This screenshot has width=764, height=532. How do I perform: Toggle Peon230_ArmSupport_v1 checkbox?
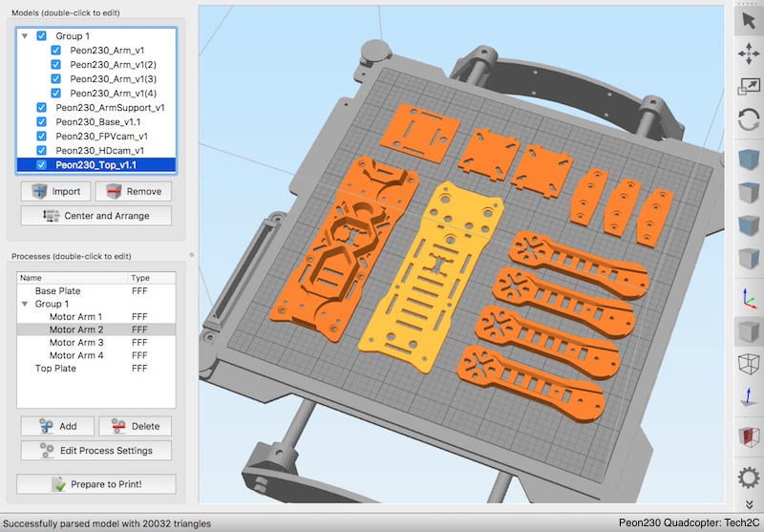coord(41,107)
